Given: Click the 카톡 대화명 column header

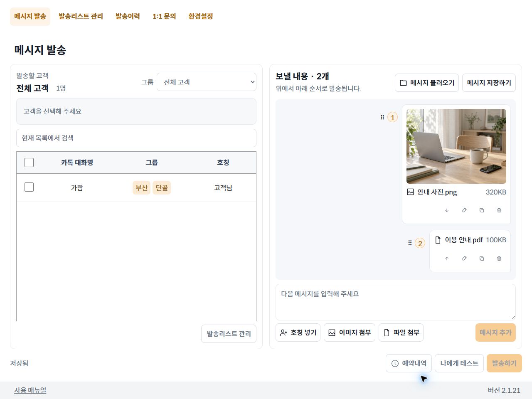Looking at the screenshot, I should pyautogui.click(x=77, y=163).
